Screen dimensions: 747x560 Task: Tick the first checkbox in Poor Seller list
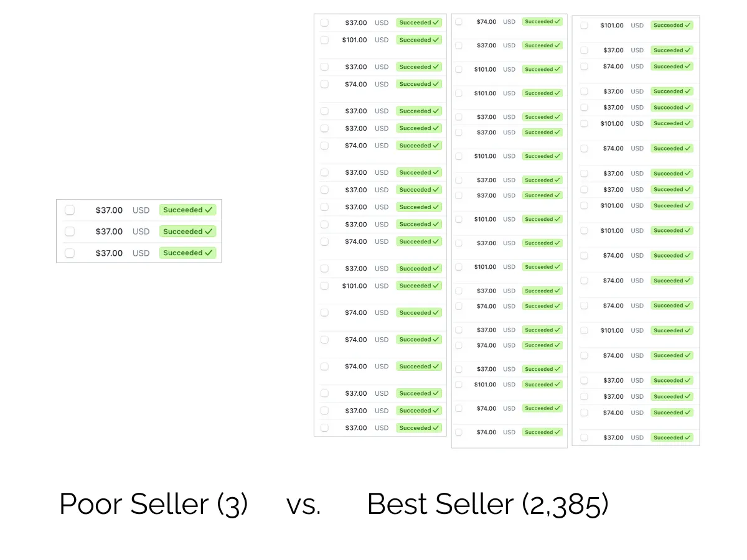(70, 210)
